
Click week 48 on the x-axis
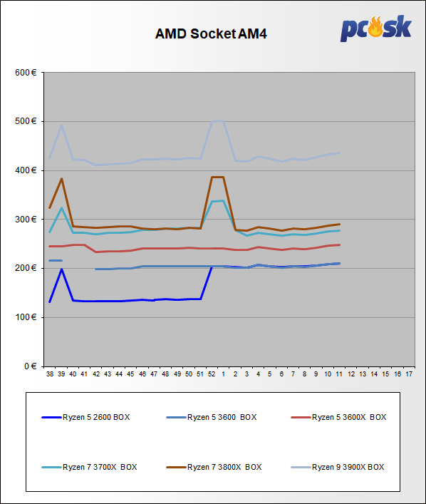pyautogui.click(x=165, y=374)
